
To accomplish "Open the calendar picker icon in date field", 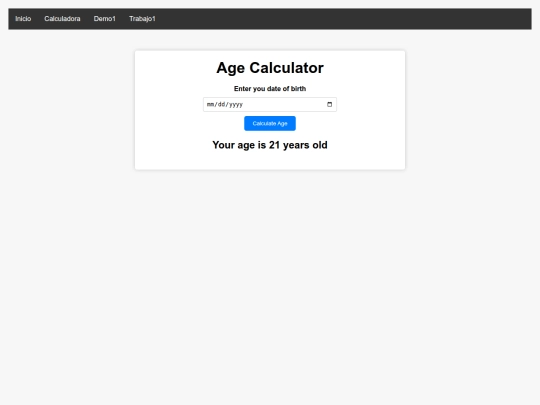I will [x=329, y=104].
